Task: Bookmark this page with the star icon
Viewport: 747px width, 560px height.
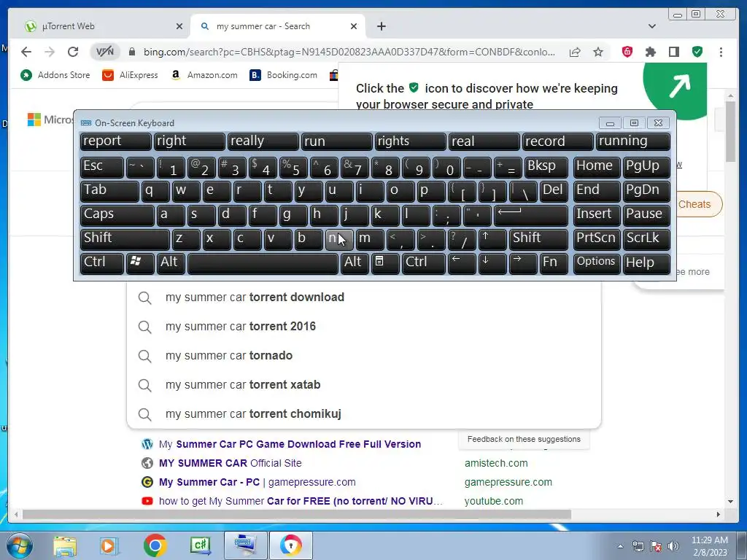Action: coord(598,52)
